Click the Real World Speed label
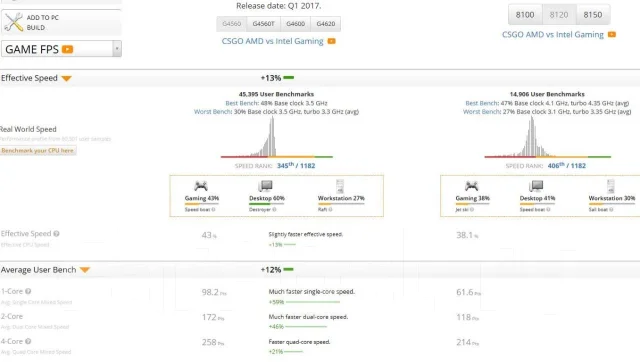 [28, 129]
